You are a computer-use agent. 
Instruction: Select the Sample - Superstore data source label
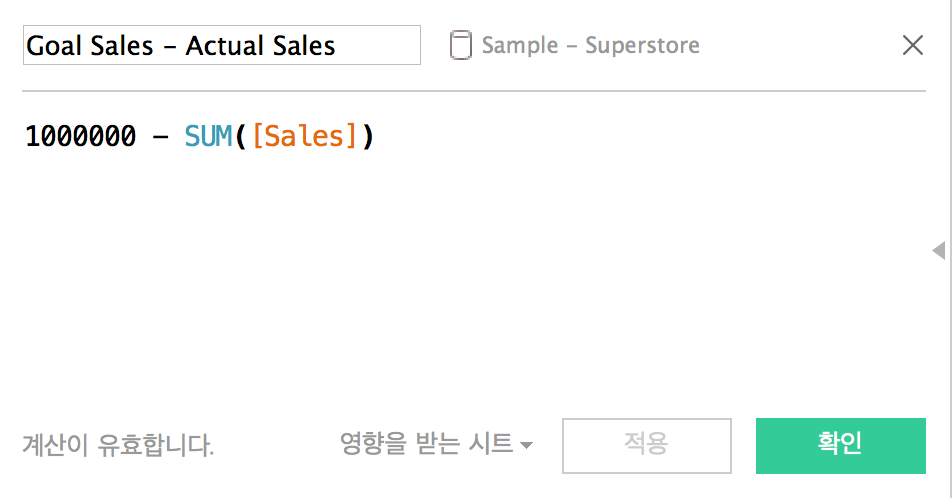590,46
